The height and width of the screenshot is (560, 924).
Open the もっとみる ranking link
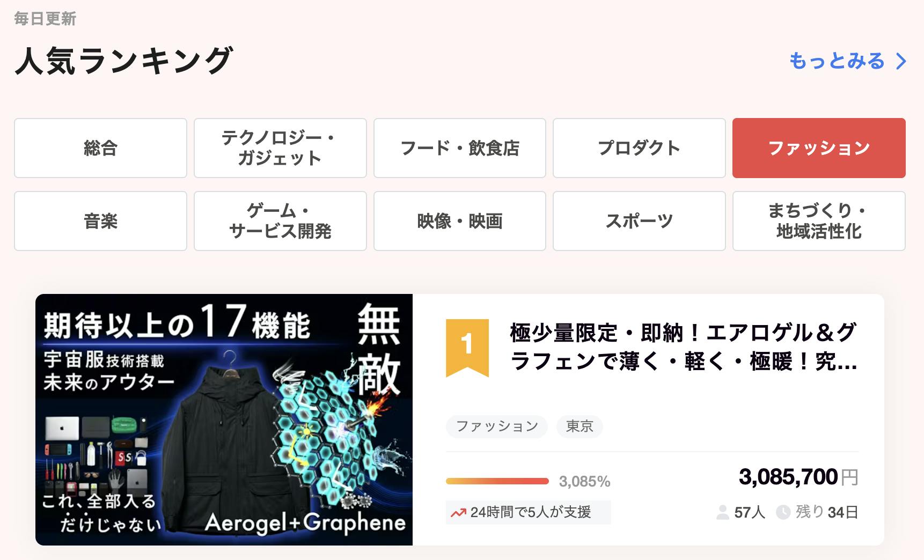847,61
